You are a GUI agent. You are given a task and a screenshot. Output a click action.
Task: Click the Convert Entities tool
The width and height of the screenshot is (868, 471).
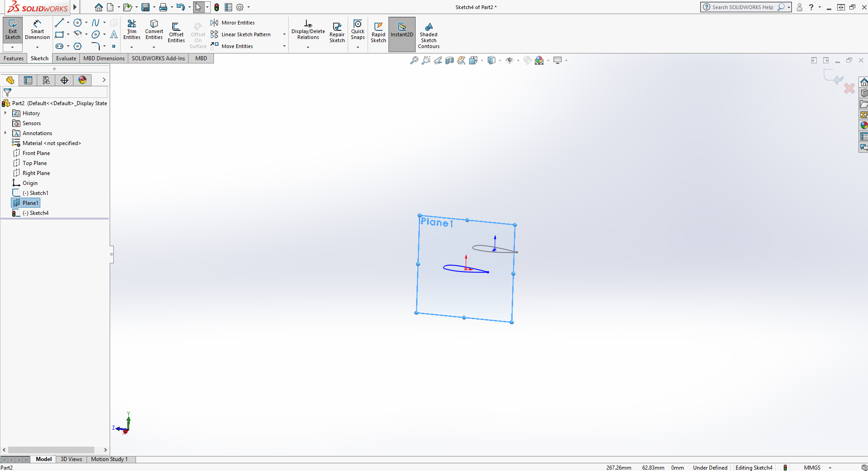coord(154,30)
